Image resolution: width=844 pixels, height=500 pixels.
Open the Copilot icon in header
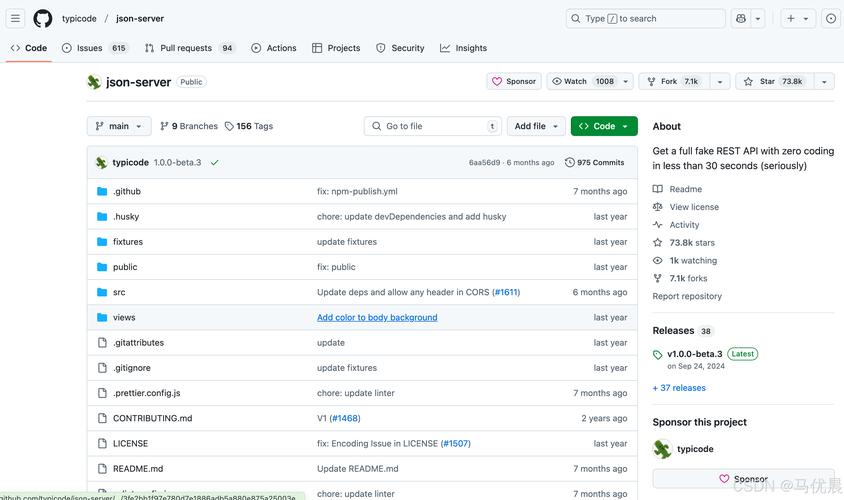(741, 18)
